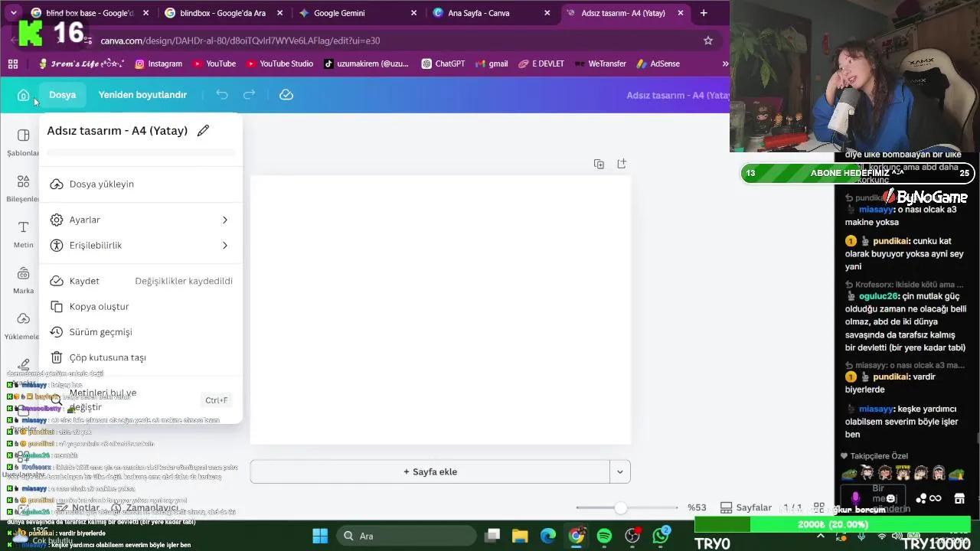This screenshot has height=551, width=980.
Task: Switch to blindbox Google search tab
Action: (224, 13)
